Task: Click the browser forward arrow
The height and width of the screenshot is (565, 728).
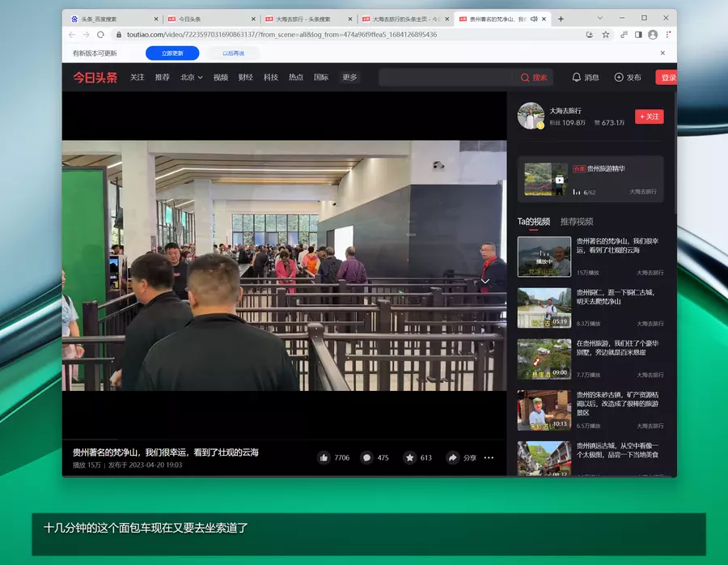Action: pyautogui.click(x=87, y=34)
